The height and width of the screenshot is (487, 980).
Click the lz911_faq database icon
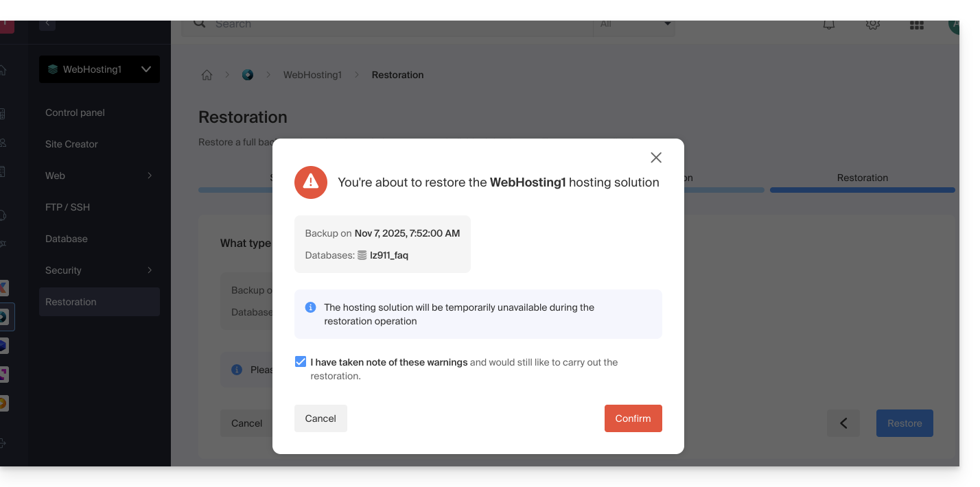[x=362, y=255]
